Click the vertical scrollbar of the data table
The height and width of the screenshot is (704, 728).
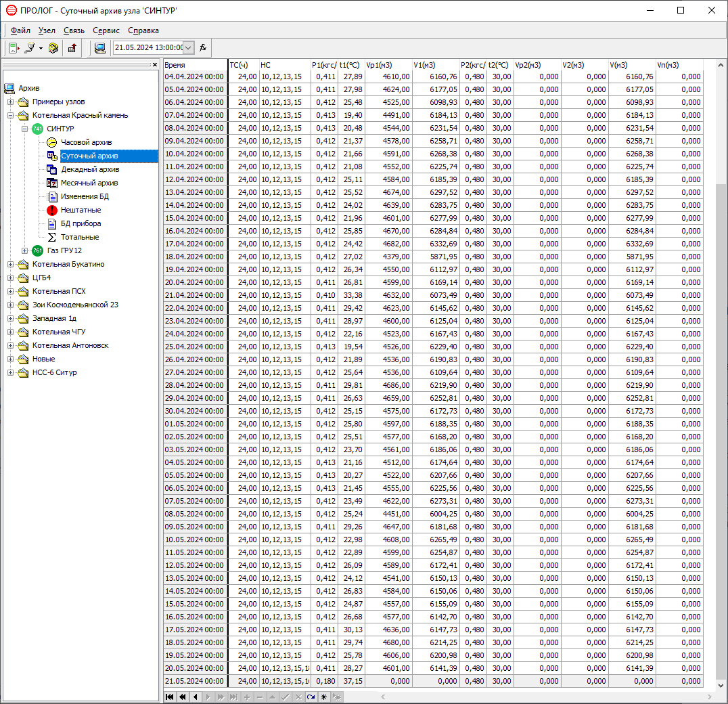click(722, 433)
